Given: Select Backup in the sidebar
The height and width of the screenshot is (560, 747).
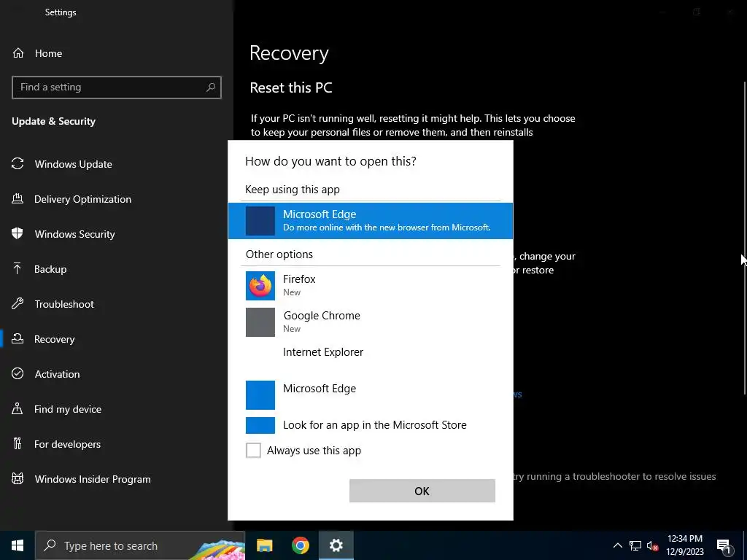Looking at the screenshot, I should coord(50,269).
